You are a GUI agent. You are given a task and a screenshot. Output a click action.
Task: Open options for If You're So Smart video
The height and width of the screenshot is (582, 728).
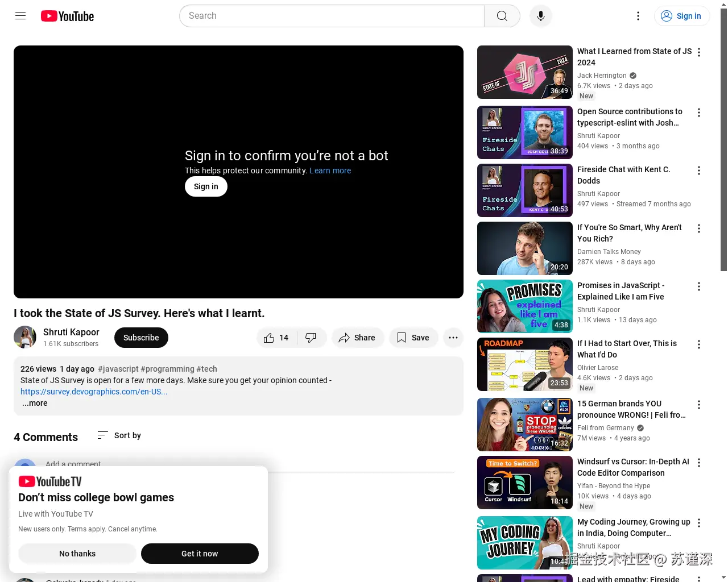click(699, 228)
